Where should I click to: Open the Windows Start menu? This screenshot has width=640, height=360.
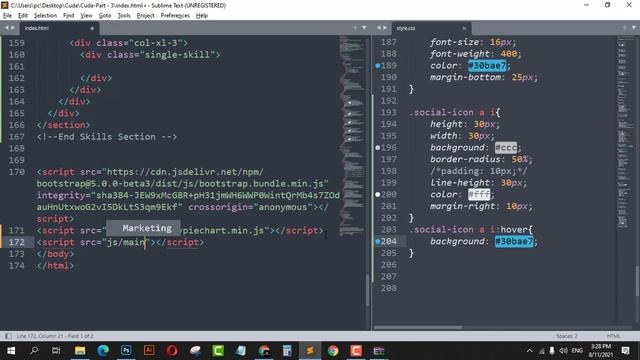[11, 351]
